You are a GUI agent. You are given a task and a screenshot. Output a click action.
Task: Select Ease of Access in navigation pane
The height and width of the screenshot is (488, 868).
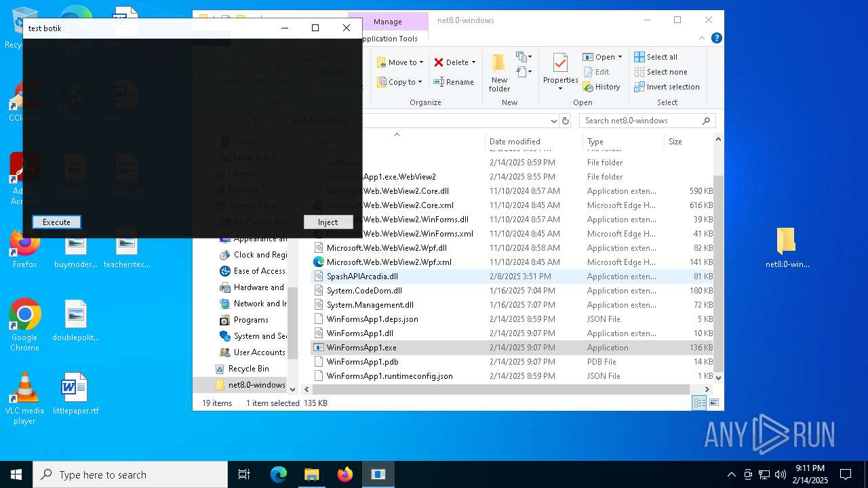[252, 271]
